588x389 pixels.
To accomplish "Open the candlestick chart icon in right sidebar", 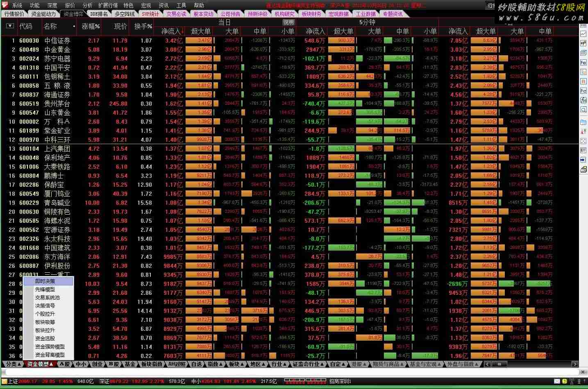I will tap(583, 43).
